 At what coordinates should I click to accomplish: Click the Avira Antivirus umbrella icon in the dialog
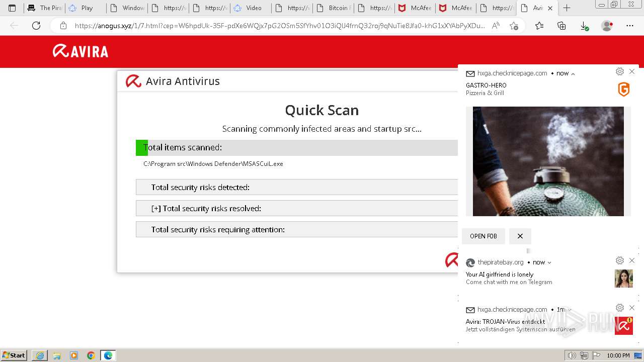coord(133,81)
